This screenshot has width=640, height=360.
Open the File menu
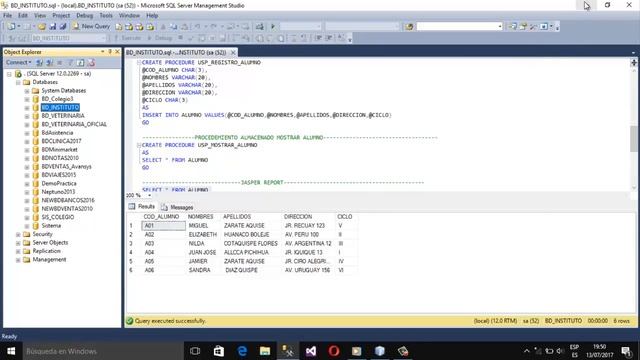(7, 16)
